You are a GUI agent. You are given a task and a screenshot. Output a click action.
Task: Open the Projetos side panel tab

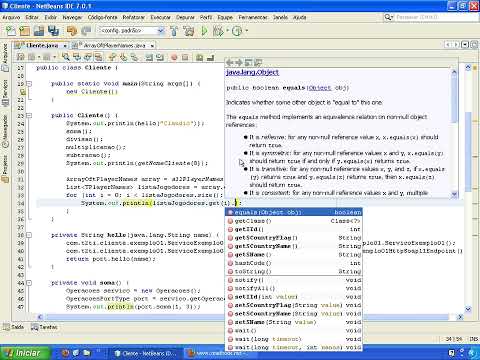pos(5,168)
